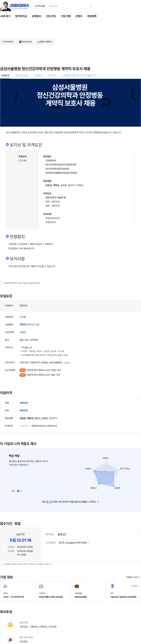Click the 산업(업종) briefcase icon
The width and height of the screenshot is (141, 644).
(x=77, y=586)
